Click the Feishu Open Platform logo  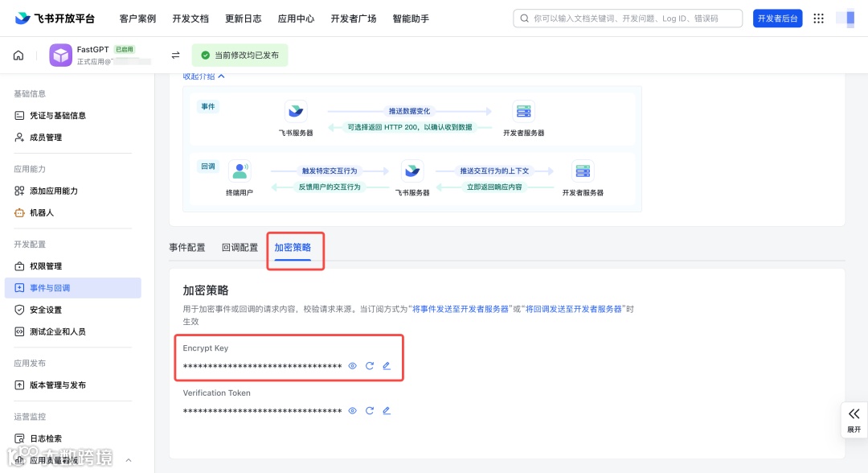55,19
